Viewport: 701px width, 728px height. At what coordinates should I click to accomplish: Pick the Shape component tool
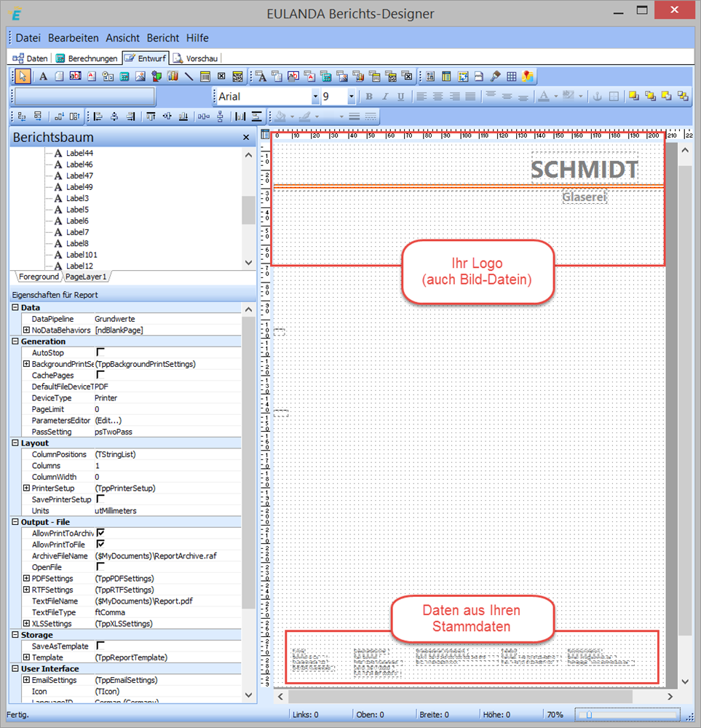[157, 76]
